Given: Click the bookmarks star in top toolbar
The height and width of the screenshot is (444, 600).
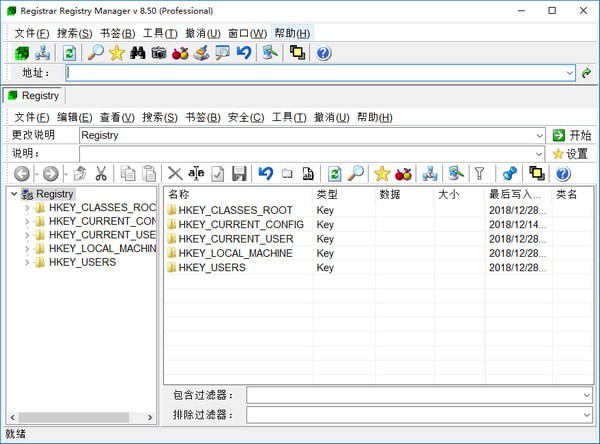Looking at the screenshot, I should [117, 53].
